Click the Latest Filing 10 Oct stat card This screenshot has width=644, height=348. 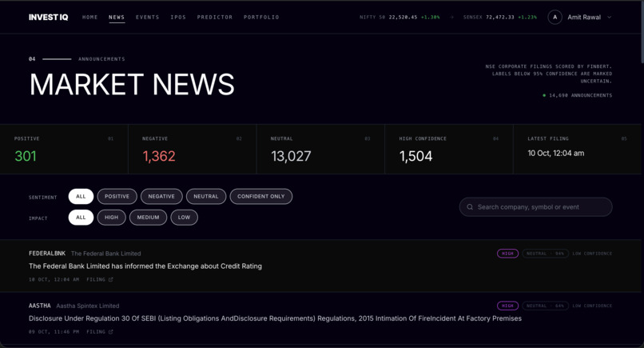[x=577, y=149]
